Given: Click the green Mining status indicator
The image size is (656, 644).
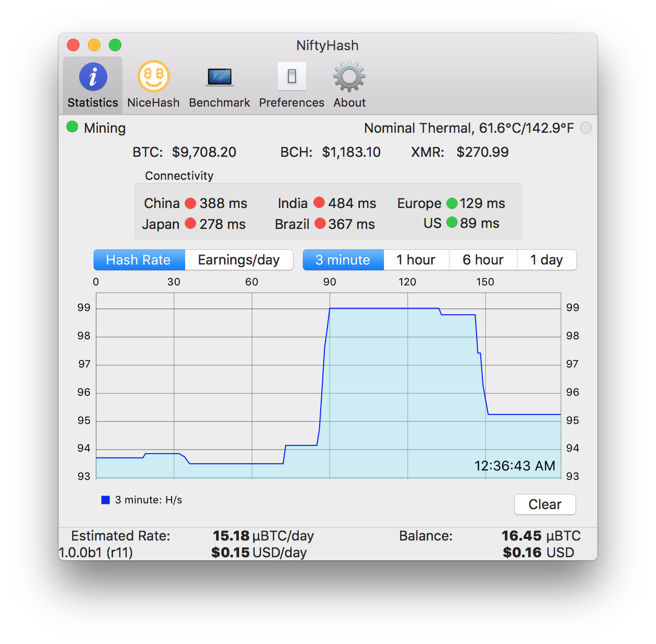Looking at the screenshot, I should click(x=72, y=127).
